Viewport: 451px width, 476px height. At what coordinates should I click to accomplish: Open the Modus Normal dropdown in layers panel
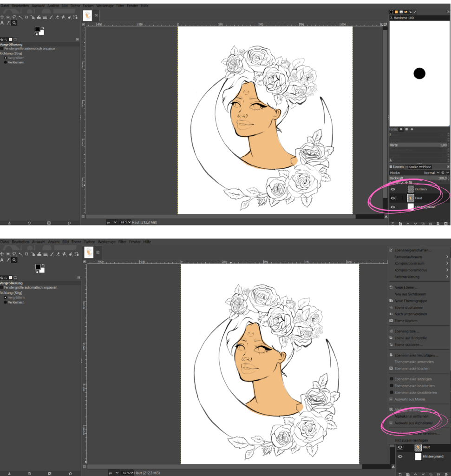pos(429,172)
